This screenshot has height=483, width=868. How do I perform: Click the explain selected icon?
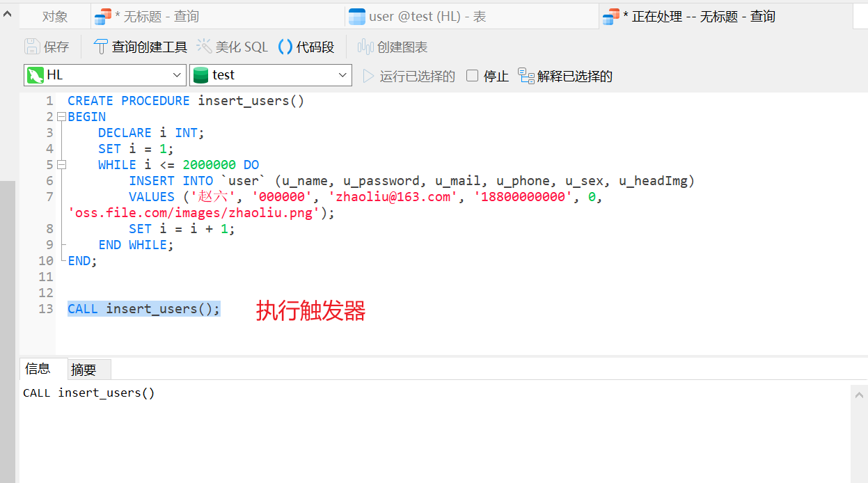pos(526,76)
